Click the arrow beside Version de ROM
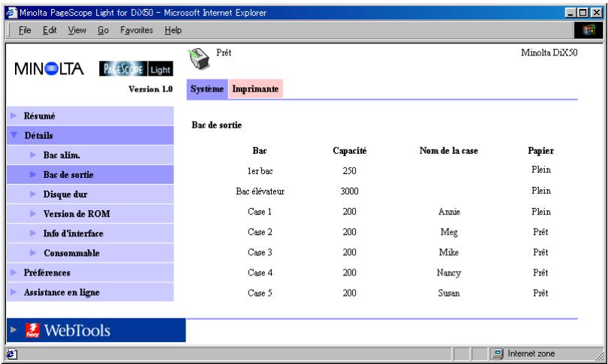 [x=33, y=213]
